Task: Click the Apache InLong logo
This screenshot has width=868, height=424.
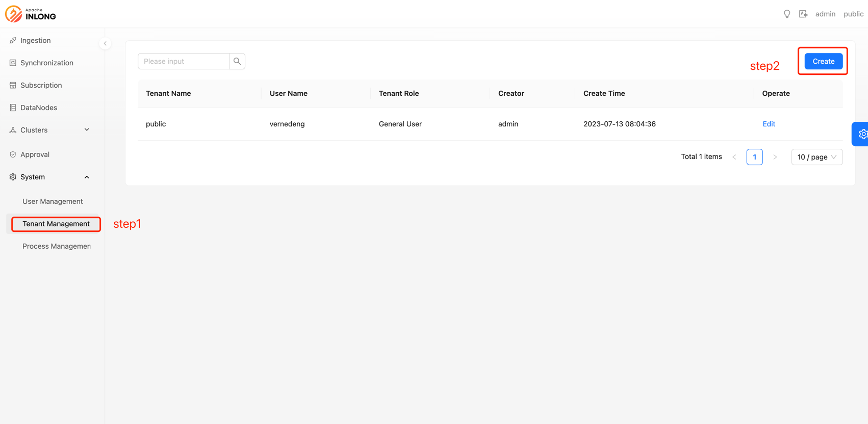Action: point(31,14)
